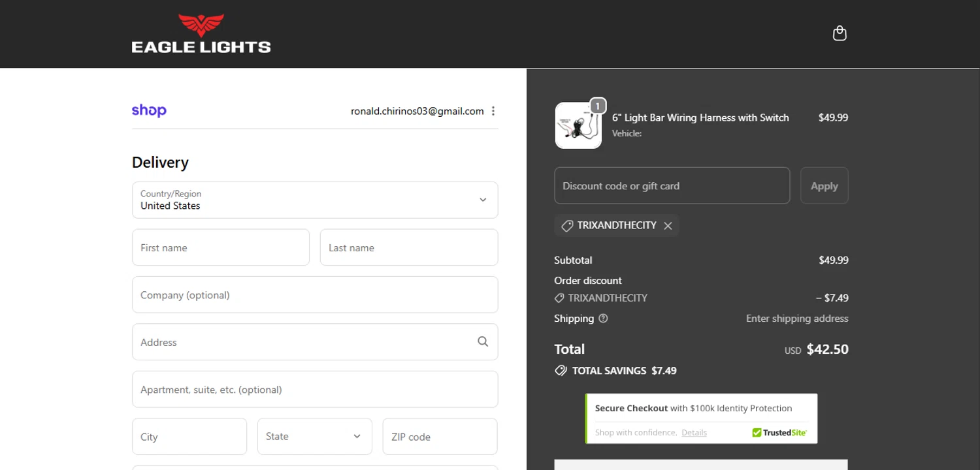Screen dimensions: 980x470
Task: Click the Apply discount button
Action: point(825,185)
